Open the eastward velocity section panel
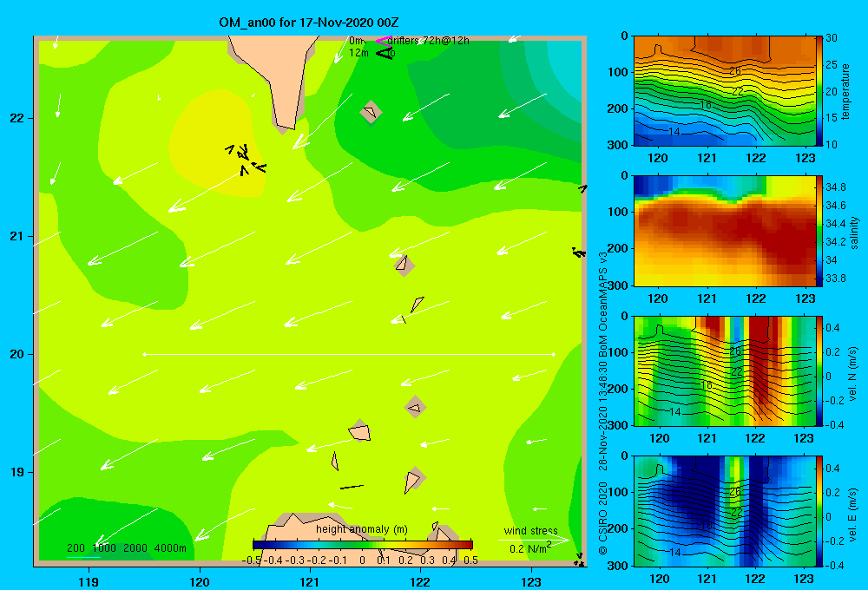 [724, 511]
